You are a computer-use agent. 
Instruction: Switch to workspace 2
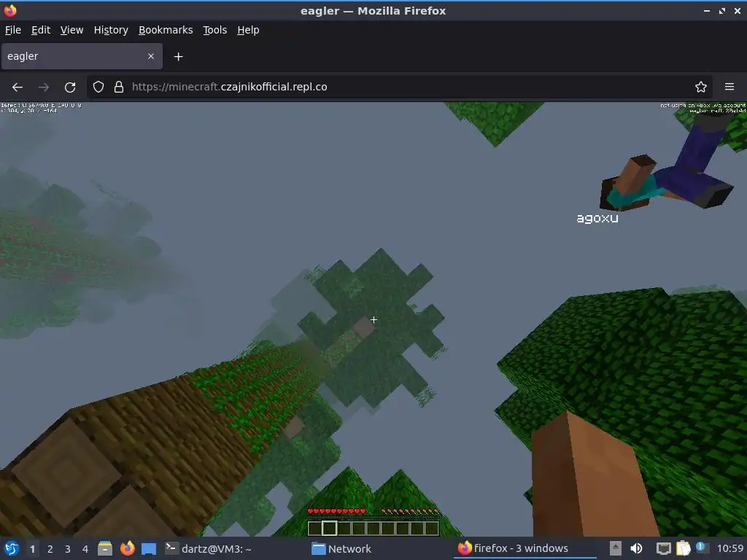click(x=50, y=549)
